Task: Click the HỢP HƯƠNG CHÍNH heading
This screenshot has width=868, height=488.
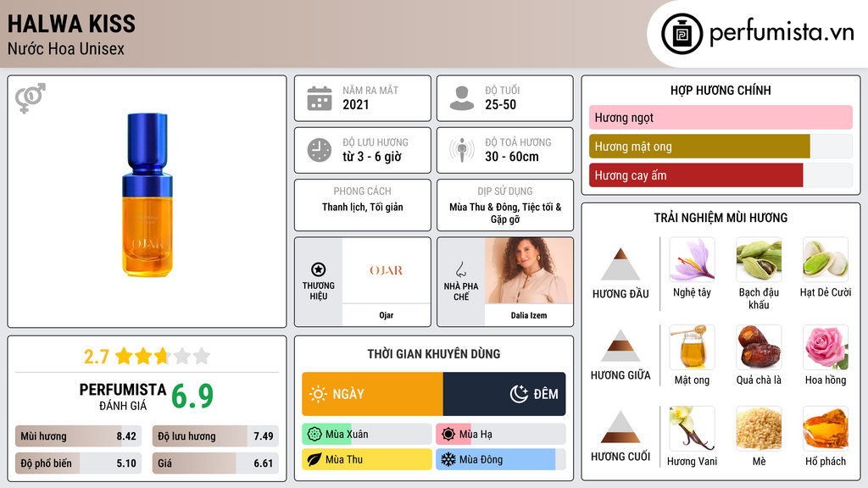Action: click(721, 90)
